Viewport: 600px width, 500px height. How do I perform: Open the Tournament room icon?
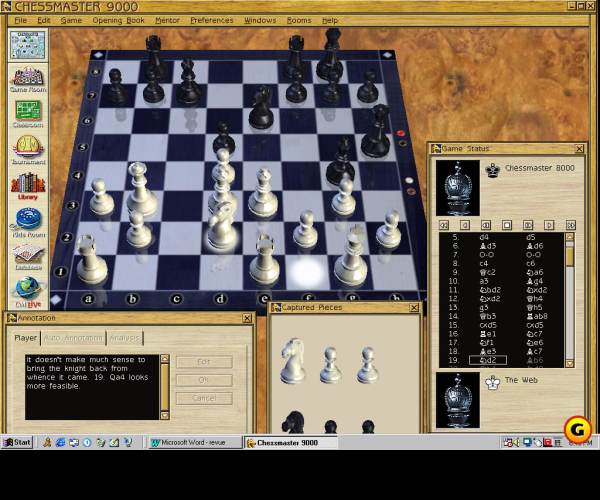coord(28,150)
